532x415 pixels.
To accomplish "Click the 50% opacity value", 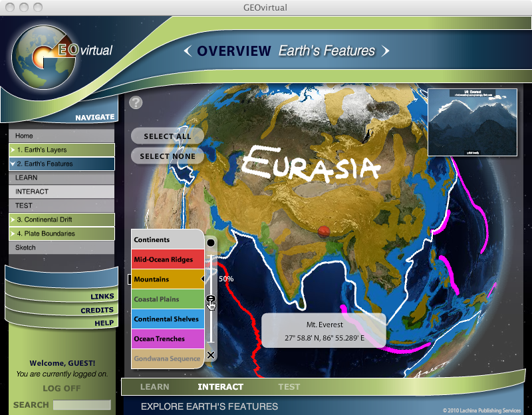I will tap(226, 279).
